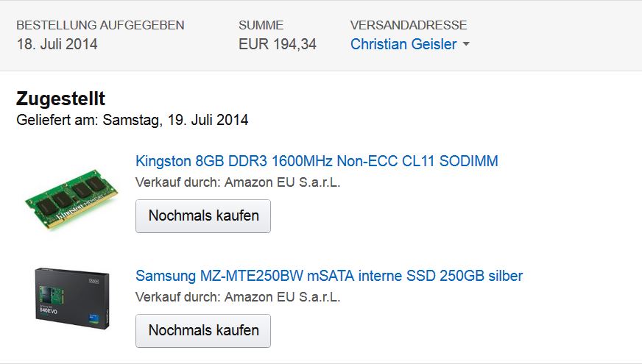Open the Samsung 840 EVO box image
Screen dimensions: 642x364
click(72, 298)
